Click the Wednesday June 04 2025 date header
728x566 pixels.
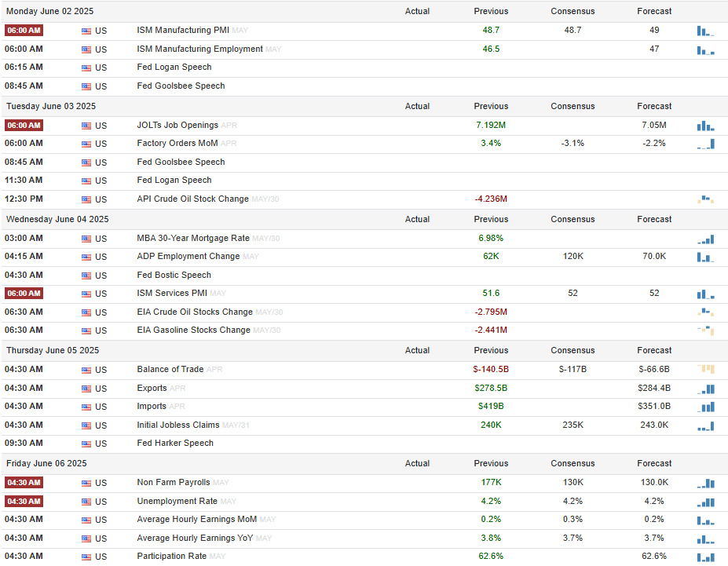click(57, 220)
